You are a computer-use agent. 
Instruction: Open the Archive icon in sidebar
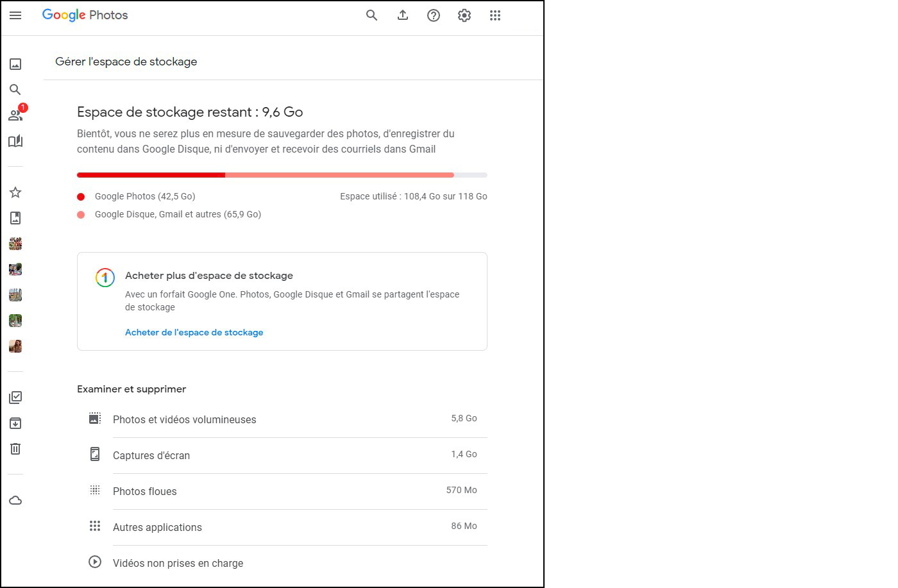point(15,423)
